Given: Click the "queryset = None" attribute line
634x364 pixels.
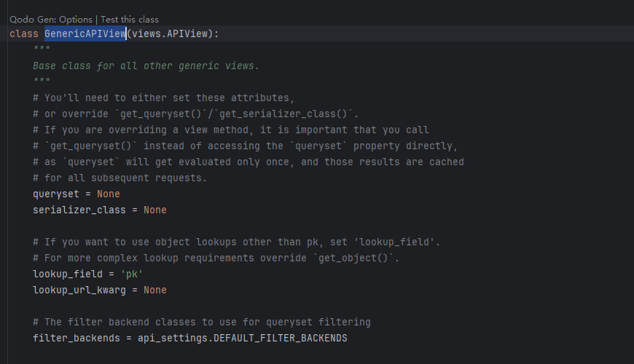Looking at the screenshot, I should coord(76,194).
